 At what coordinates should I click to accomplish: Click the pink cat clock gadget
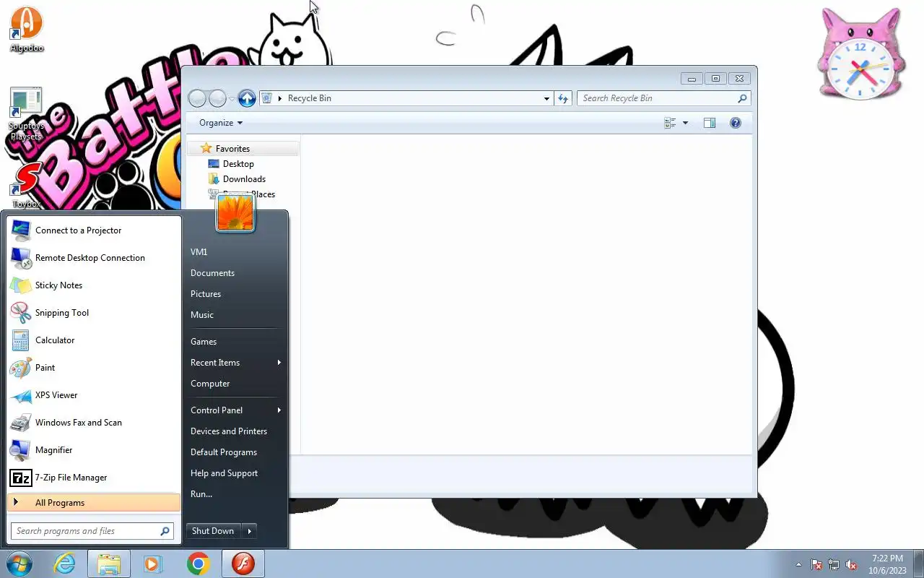(x=861, y=53)
